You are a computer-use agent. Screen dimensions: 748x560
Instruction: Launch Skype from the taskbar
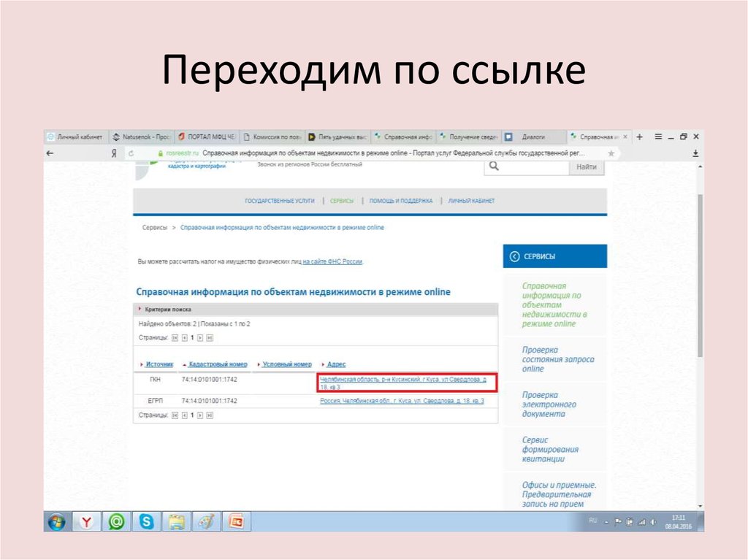pos(148,522)
